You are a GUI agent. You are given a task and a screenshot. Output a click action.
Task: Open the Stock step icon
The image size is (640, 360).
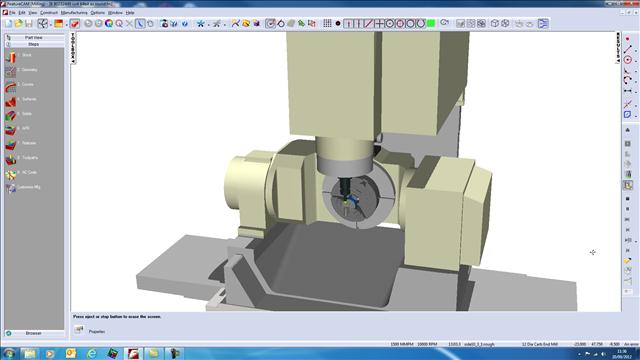click(x=11, y=56)
